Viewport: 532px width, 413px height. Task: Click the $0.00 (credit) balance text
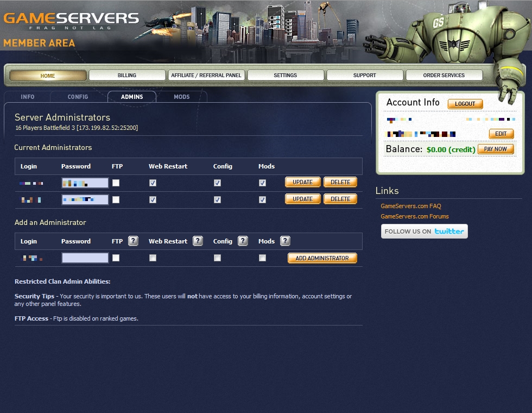click(x=451, y=150)
